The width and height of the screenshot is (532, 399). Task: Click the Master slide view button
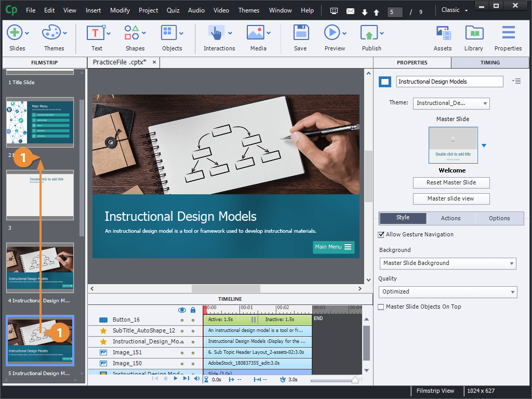[x=451, y=198]
